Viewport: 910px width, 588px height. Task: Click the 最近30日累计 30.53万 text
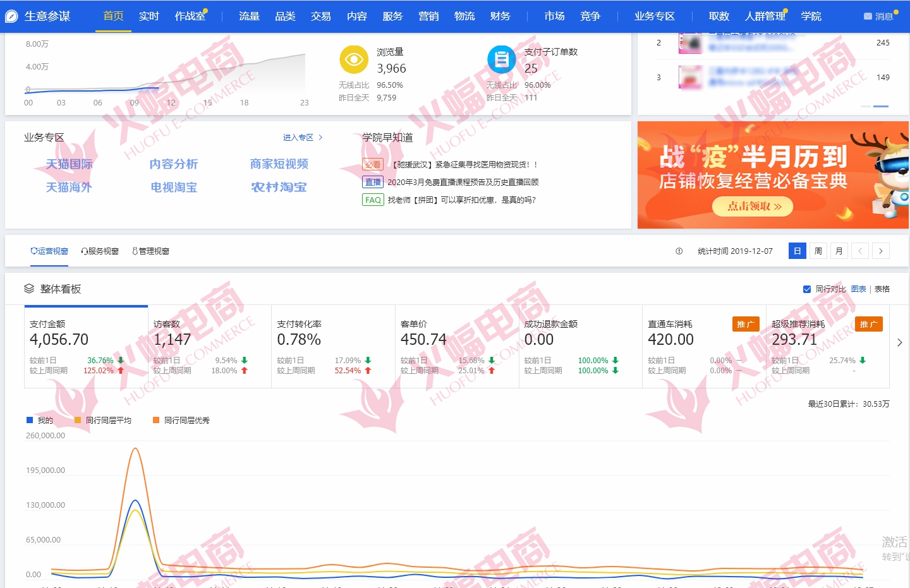point(849,404)
